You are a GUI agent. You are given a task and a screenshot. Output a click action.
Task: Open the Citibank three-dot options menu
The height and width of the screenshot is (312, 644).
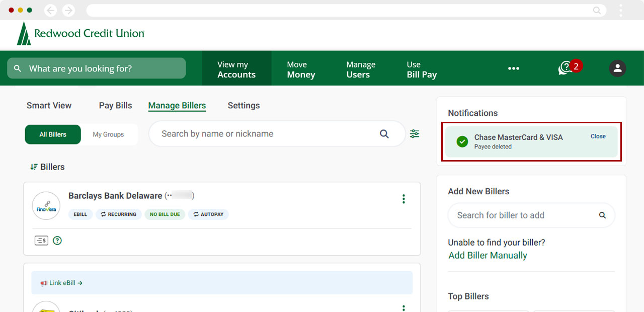pyautogui.click(x=404, y=307)
